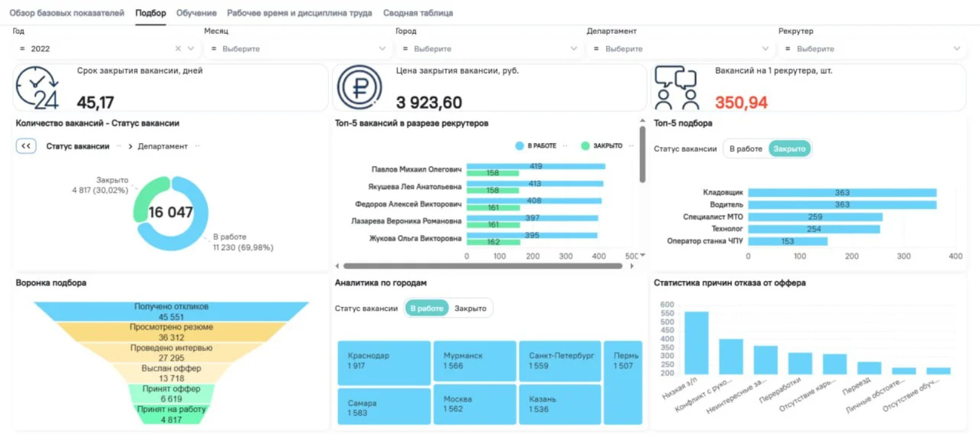
Task: Expand the Город filter dropdown
Action: [490, 48]
